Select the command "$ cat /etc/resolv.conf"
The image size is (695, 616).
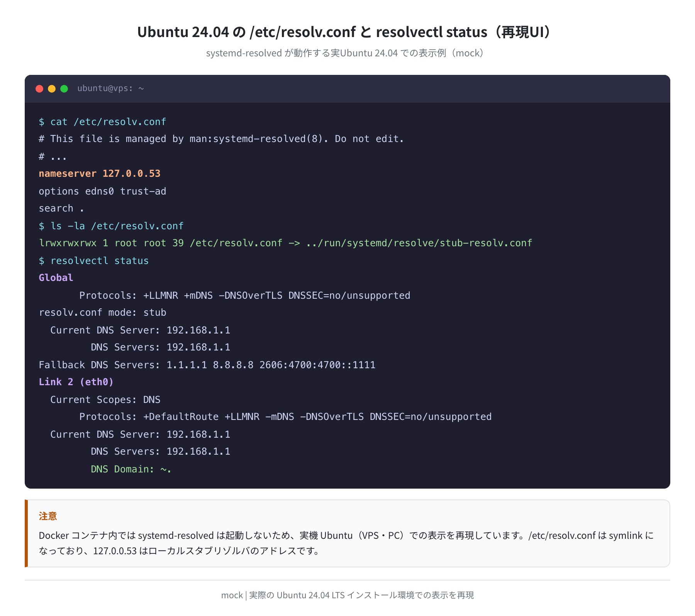tap(102, 122)
